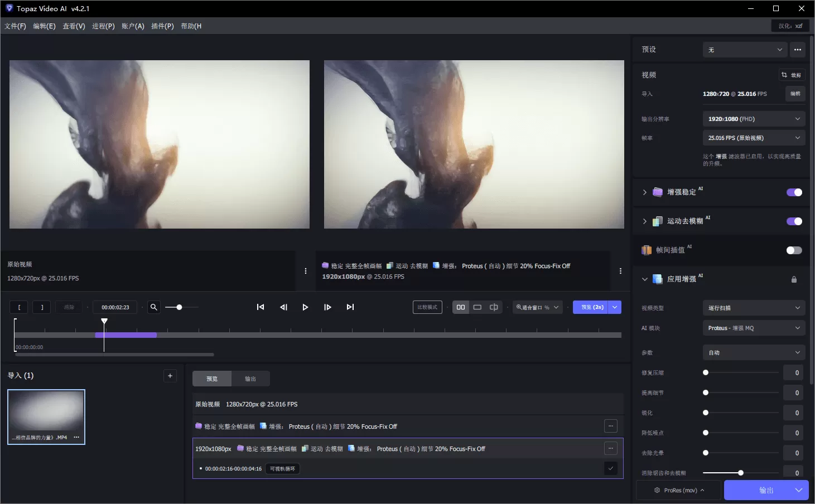Click the trim-in bracket [ icon

pyautogui.click(x=18, y=307)
